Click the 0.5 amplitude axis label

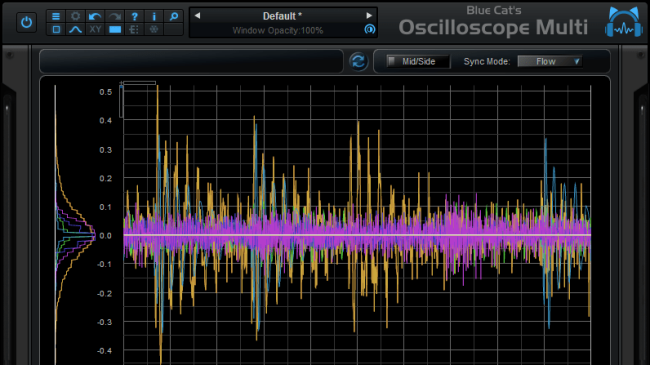[x=106, y=92]
